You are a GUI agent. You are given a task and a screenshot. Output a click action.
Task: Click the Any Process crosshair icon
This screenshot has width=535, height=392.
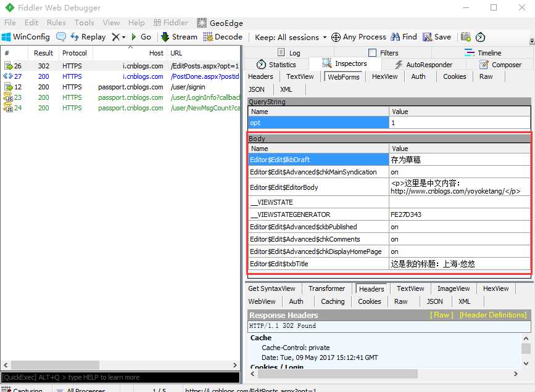tap(336, 37)
